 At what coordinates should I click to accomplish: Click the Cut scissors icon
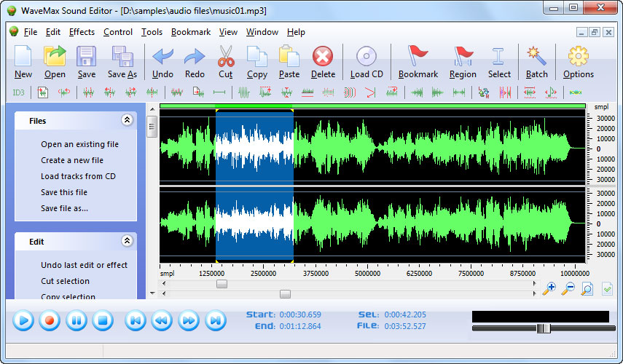coord(226,57)
